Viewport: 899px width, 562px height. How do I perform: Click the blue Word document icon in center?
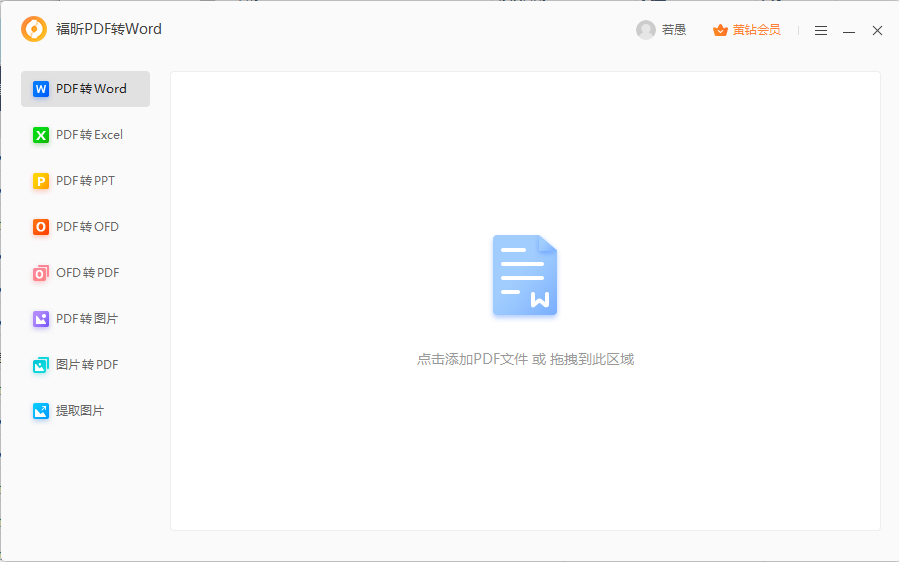pos(525,276)
